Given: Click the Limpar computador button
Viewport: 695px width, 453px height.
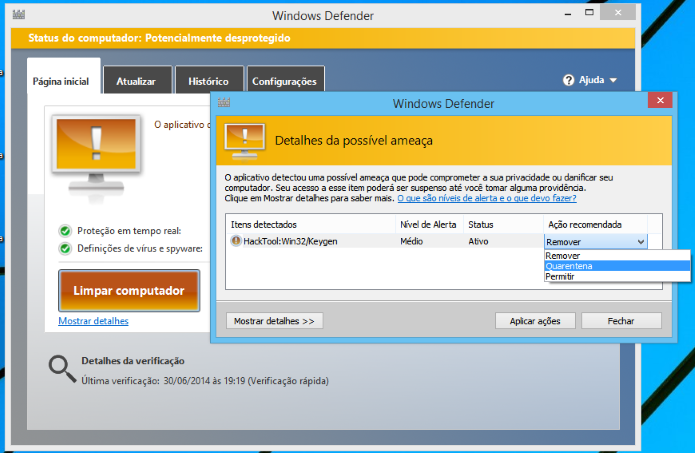Looking at the screenshot, I should tap(129, 290).
